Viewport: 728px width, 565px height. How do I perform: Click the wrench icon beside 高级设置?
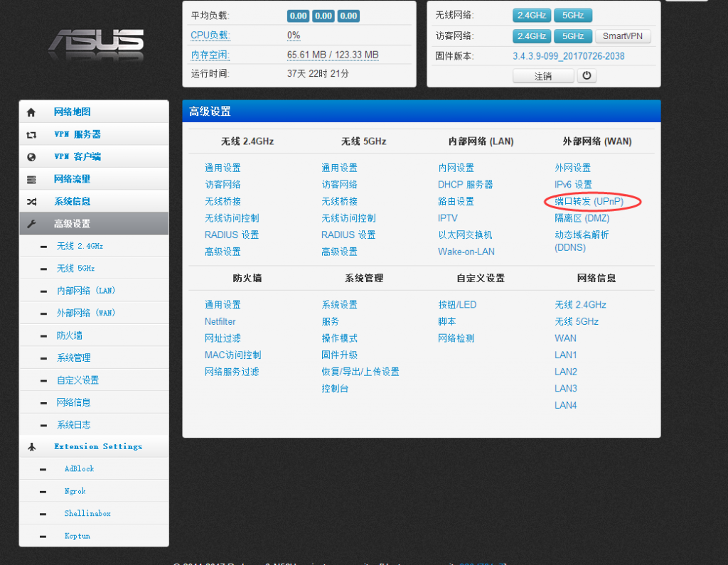tap(31, 224)
